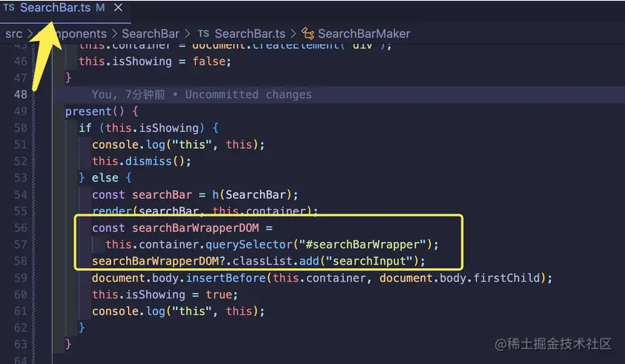Open the SearchBar.ts file breadcrumb
Screen dimensions: 625x364
(x=250, y=34)
